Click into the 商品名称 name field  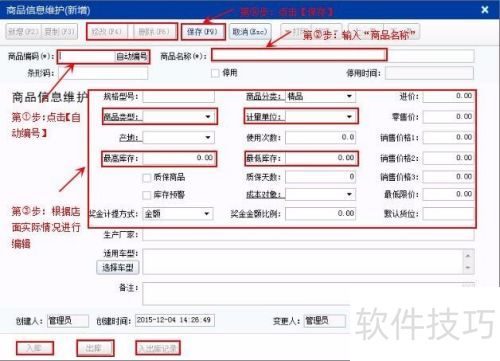[342, 56]
